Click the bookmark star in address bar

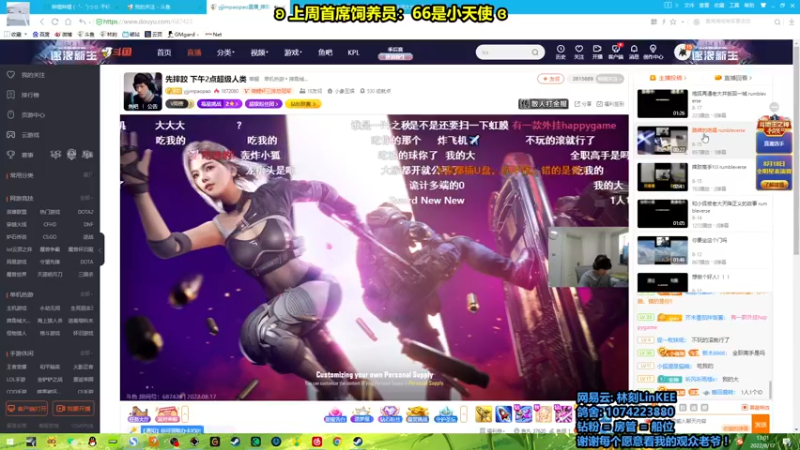pos(673,22)
